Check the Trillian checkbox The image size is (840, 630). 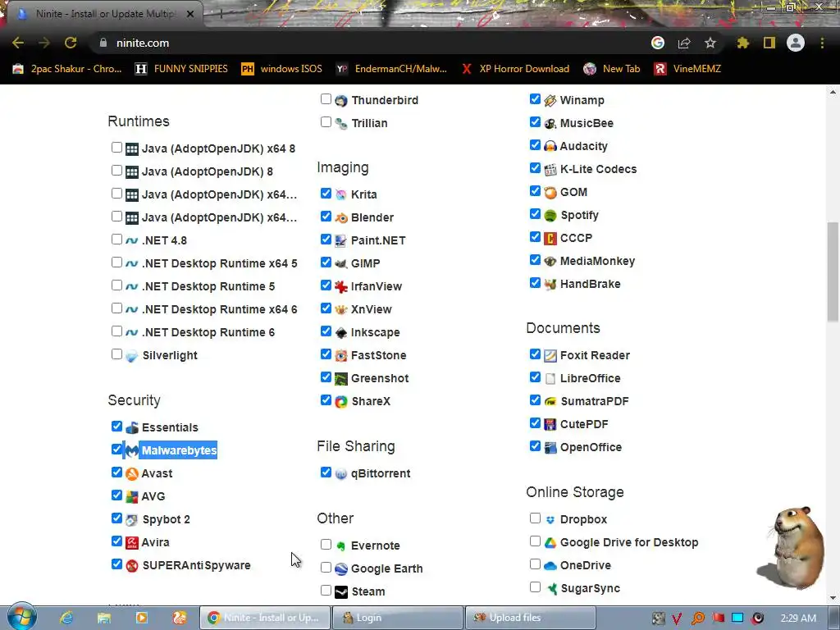coord(326,121)
